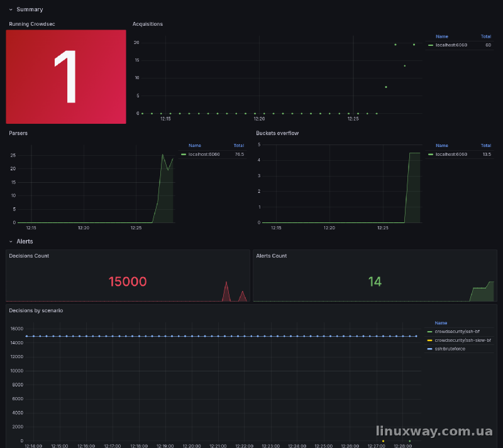
Task: Toggle crowdsecurity/ssh-slow-bf series in legend
Action: tap(463, 341)
